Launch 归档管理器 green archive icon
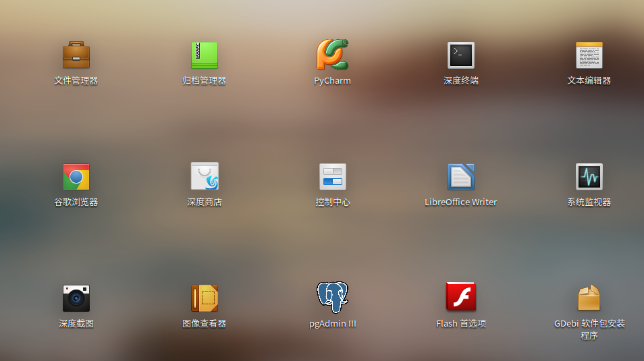Screen dimensions: 644x361 click(x=204, y=55)
